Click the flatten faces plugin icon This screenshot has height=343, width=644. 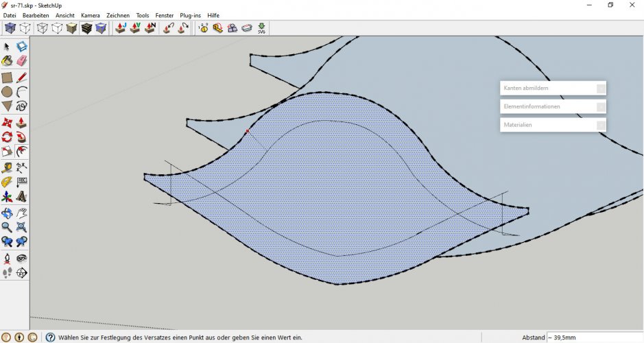coord(232,28)
